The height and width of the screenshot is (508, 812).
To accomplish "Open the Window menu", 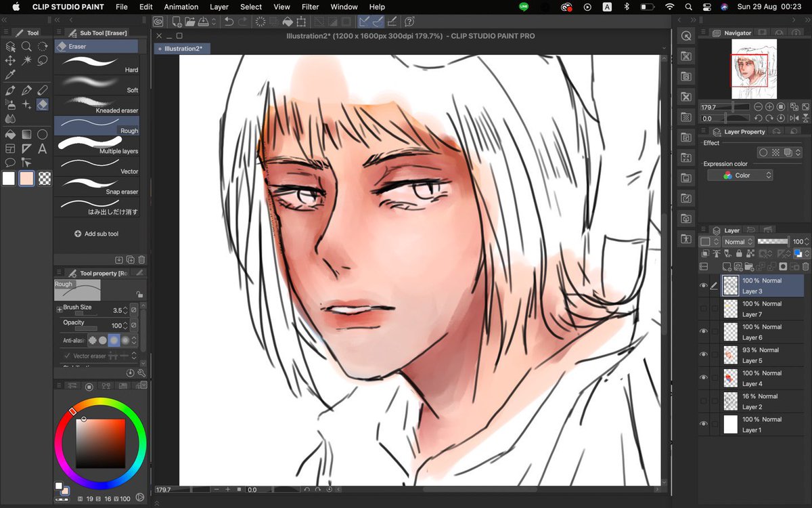I will (344, 7).
